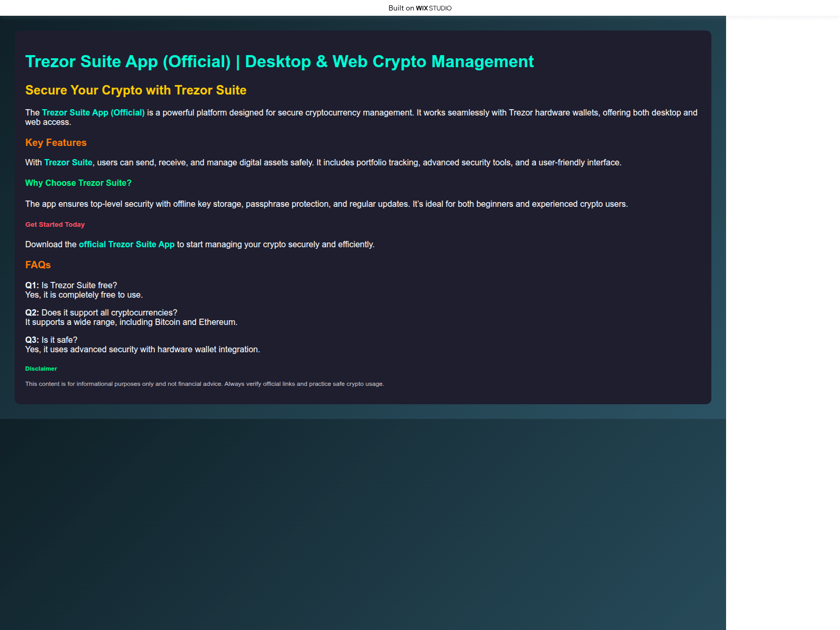Click the Disclaimer heading
Screen dimensions: 840x630
[41, 369]
